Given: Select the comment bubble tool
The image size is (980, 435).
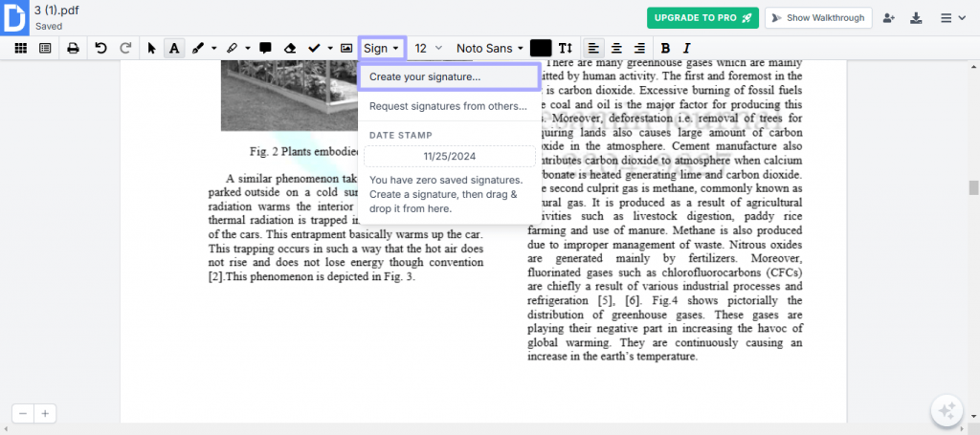Looking at the screenshot, I should click(265, 48).
